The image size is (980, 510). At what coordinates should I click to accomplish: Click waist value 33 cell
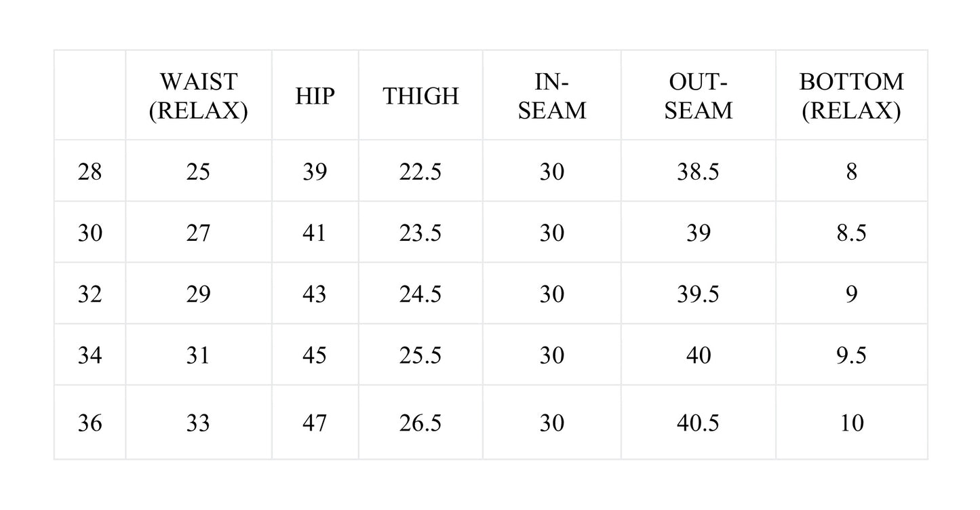click(198, 423)
